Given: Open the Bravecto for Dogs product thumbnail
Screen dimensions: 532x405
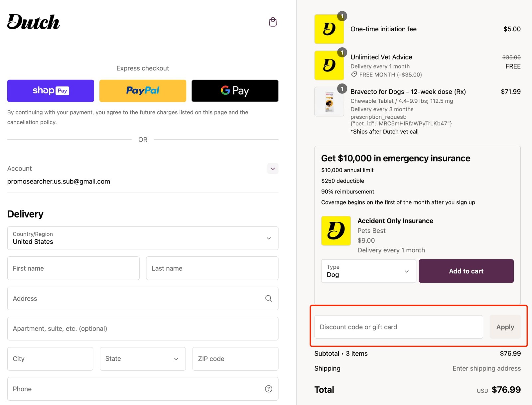Looking at the screenshot, I should [x=329, y=101].
